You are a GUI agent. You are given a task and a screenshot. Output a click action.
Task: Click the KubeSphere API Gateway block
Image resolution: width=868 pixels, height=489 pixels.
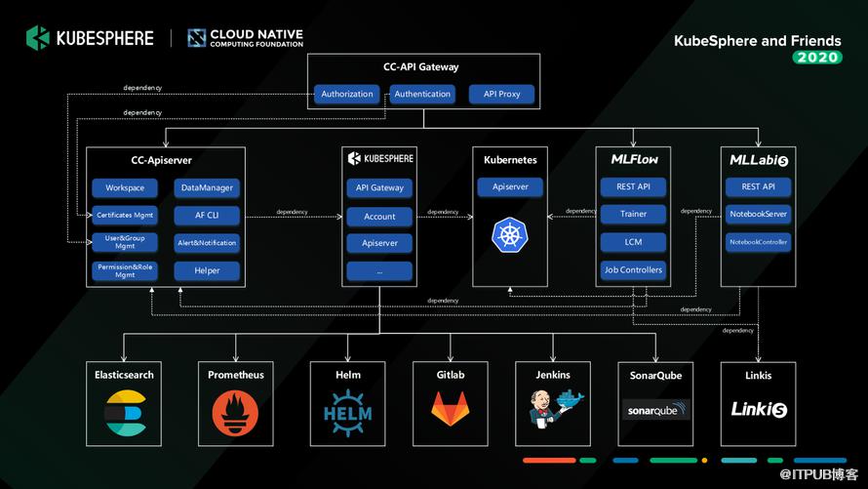pyautogui.click(x=379, y=187)
